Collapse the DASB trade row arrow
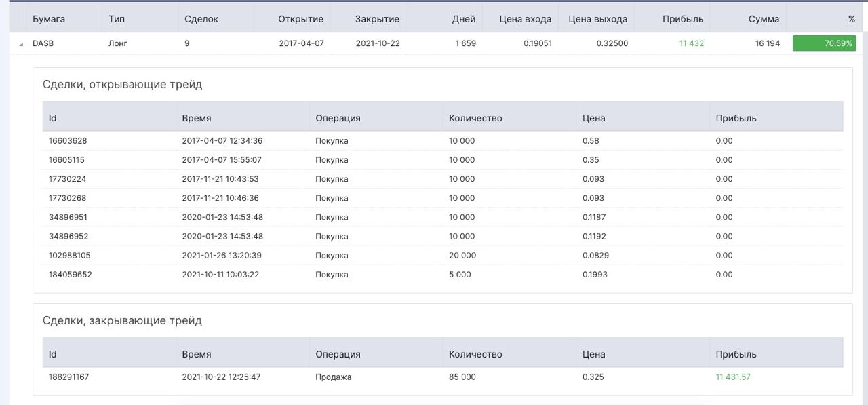The image size is (868, 405). 21,44
